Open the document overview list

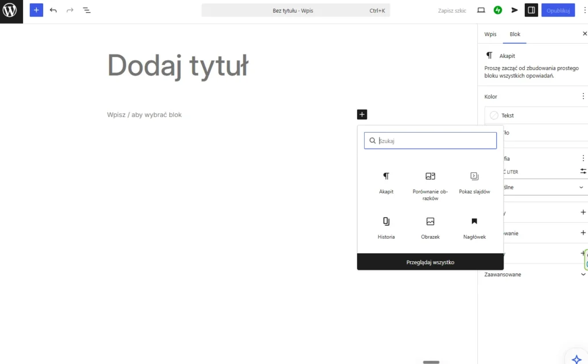click(x=87, y=10)
